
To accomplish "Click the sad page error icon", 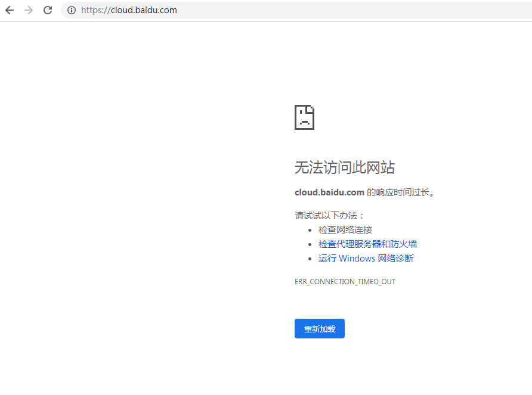I will [x=304, y=117].
